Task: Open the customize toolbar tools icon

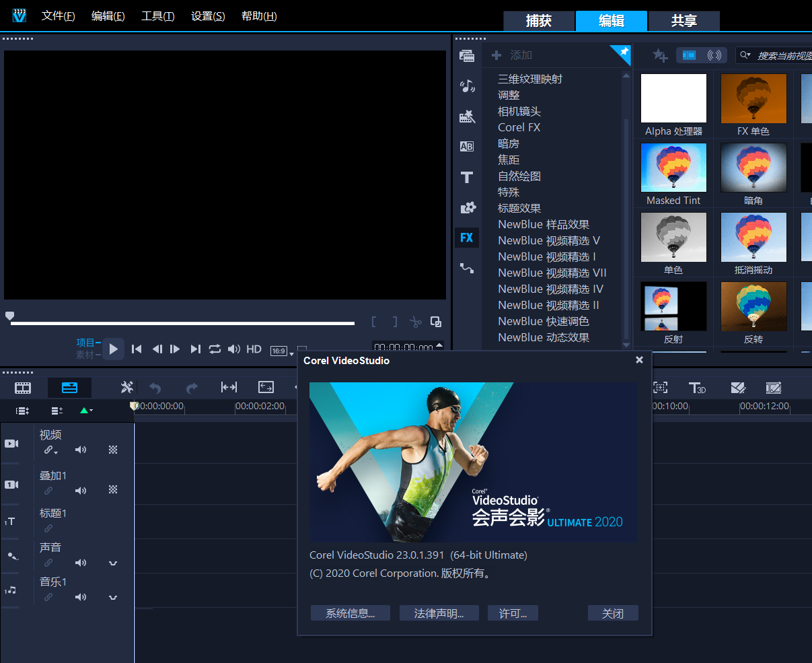Action: [x=127, y=387]
